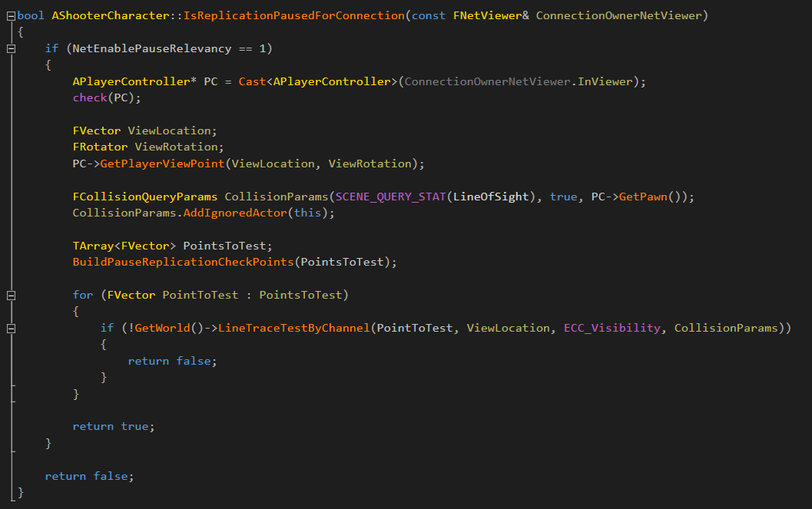812x509 pixels.
Task: Collapse the for loop over PointsToTest
Action: [11, 296]
